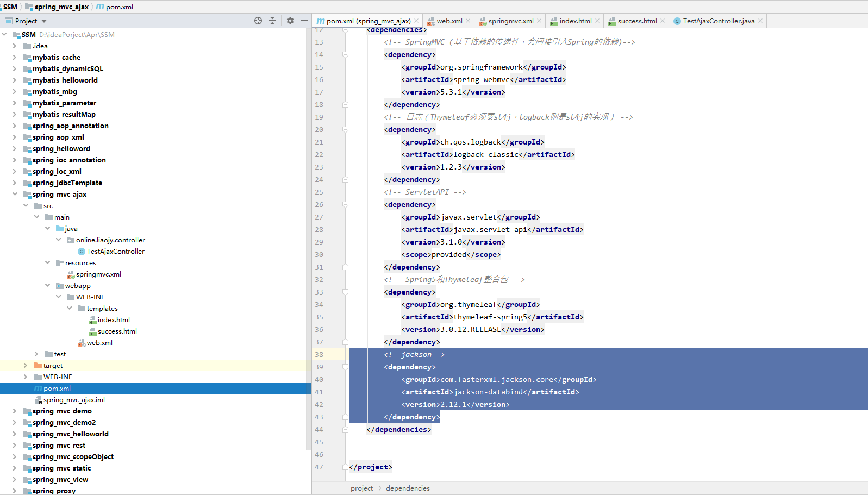Image resolution: width=868 pixels, height=495 pixels.
Task: Click fold marker at closing dependencies line 44
Action: tap(345, 429)
